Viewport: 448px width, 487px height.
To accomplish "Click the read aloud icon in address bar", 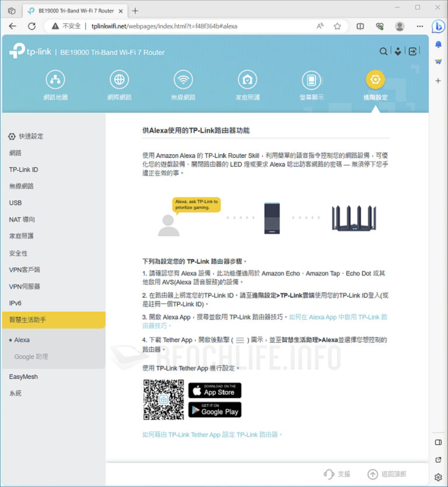I will 320,26.
